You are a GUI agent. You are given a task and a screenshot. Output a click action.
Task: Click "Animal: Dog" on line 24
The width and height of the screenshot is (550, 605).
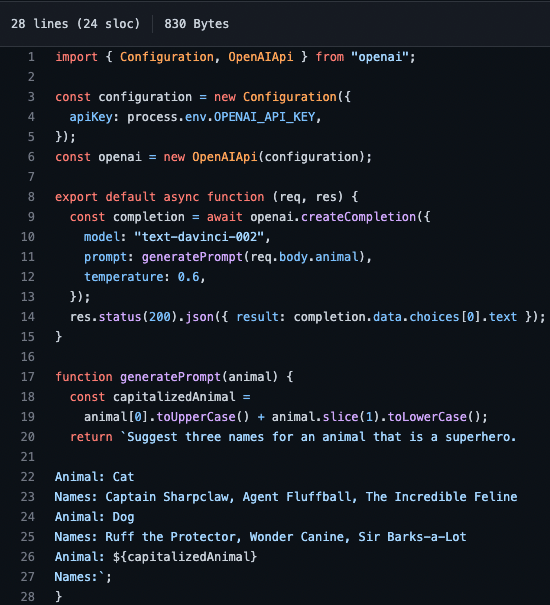95,517
